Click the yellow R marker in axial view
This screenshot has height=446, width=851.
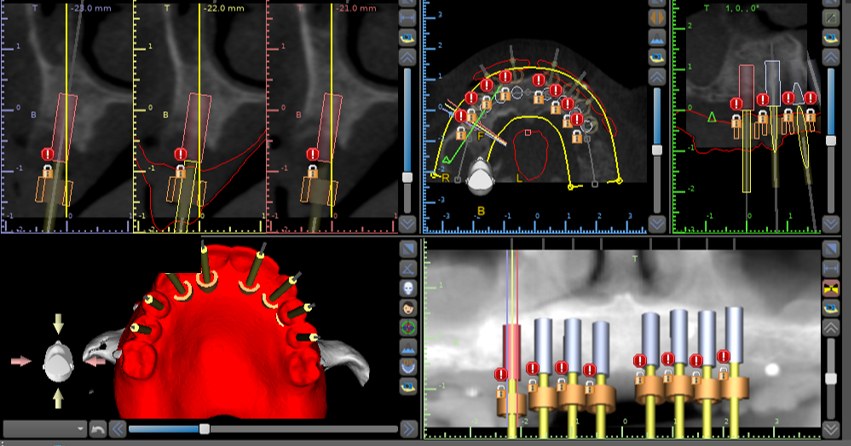click(x=446, y=179)
